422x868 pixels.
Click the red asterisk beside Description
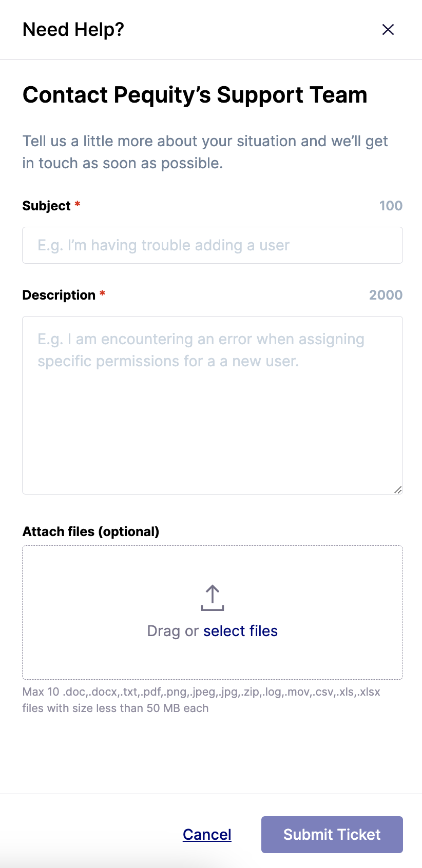tap(102, 293)
